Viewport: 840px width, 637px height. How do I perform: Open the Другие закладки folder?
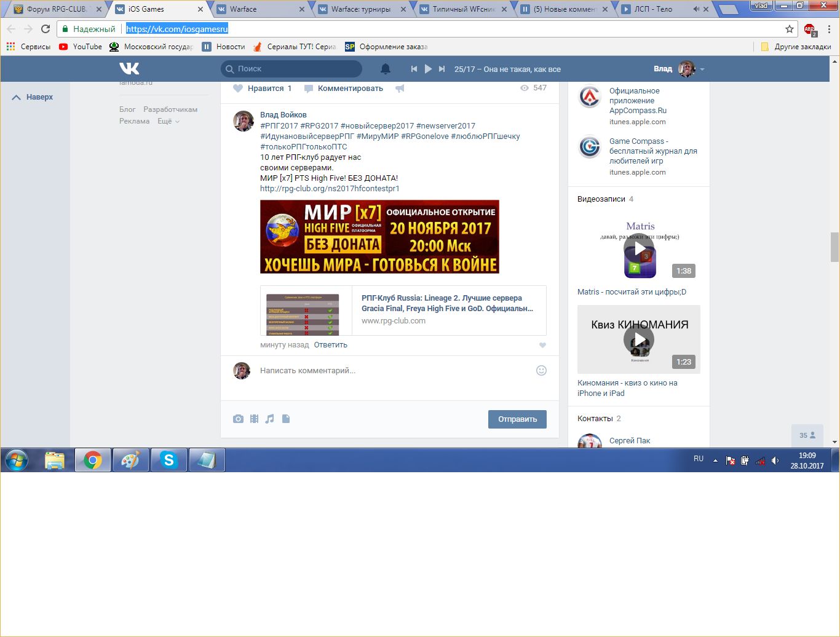(796, 47)
